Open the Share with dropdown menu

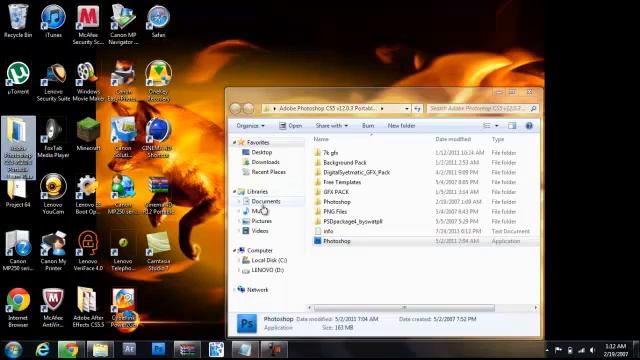(331, 126)
